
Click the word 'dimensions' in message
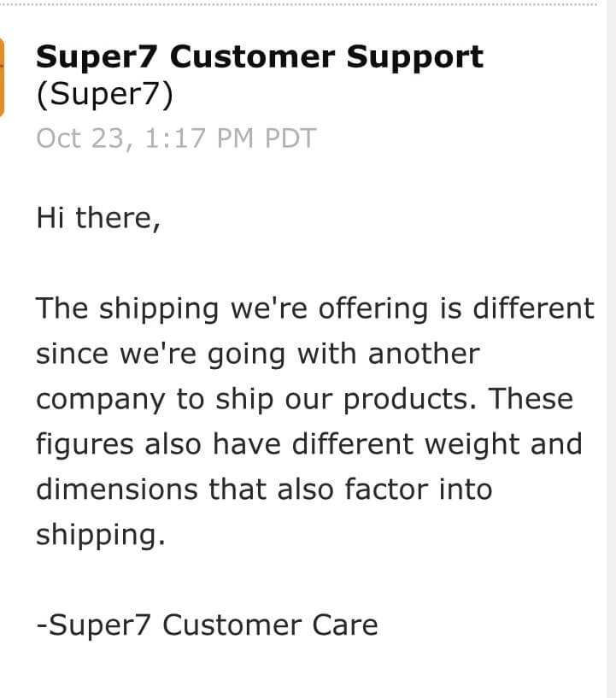[116, 490]
